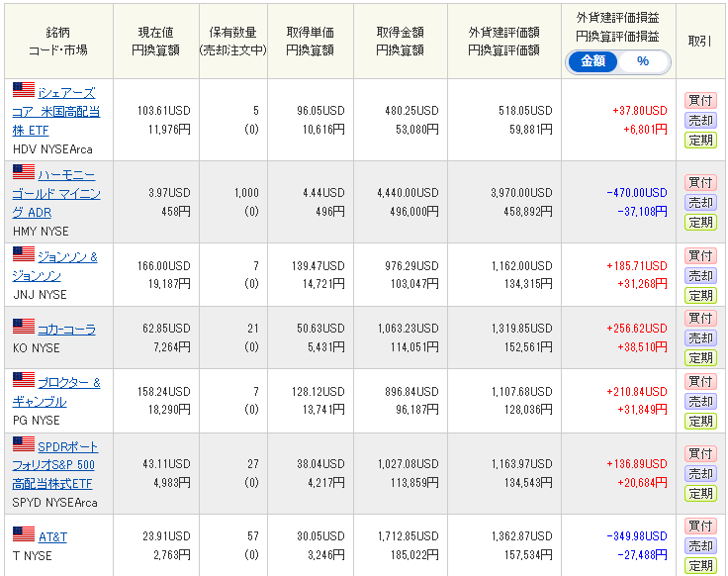Open the プロクター & ギャンブル stock link
Screen dimensions: 728x576
56,392
